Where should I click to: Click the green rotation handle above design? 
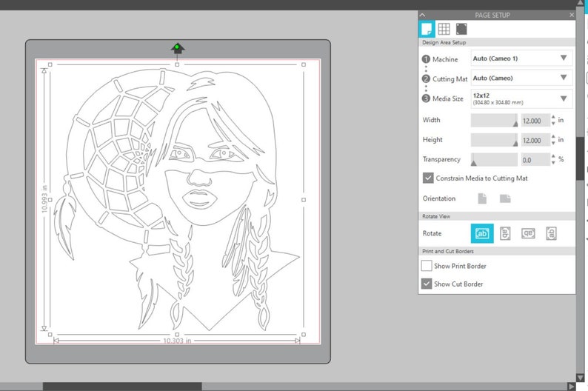[177, 47]
